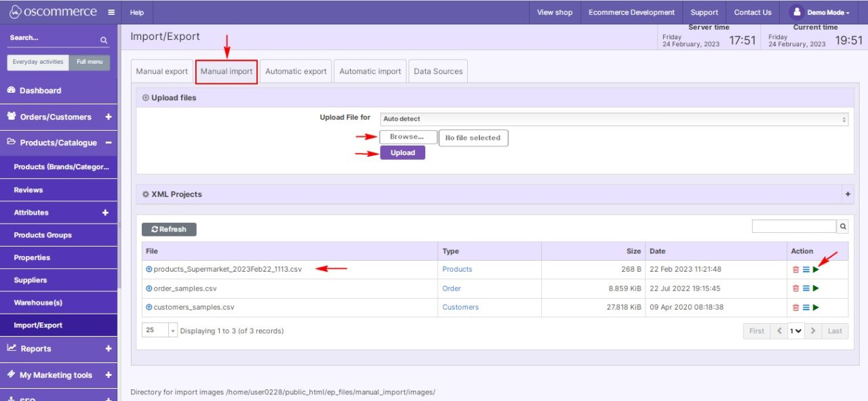Screen dimensions: 868x401
Task: Open Suppliers in the sidebar
Action: pos(58,280)
